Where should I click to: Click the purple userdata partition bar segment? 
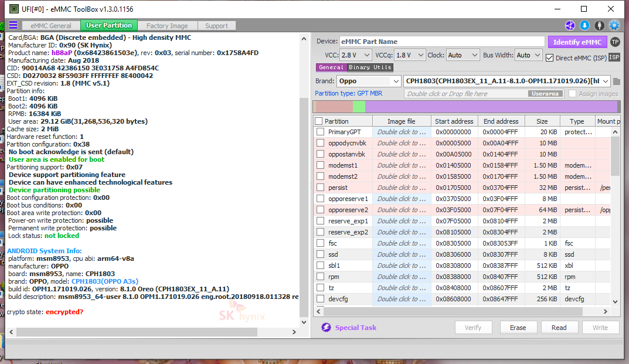pyautogui.click(x=491, y=107)
